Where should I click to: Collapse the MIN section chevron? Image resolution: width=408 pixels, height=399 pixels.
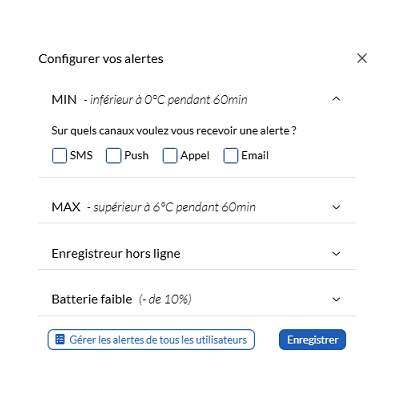pos(336,99)
